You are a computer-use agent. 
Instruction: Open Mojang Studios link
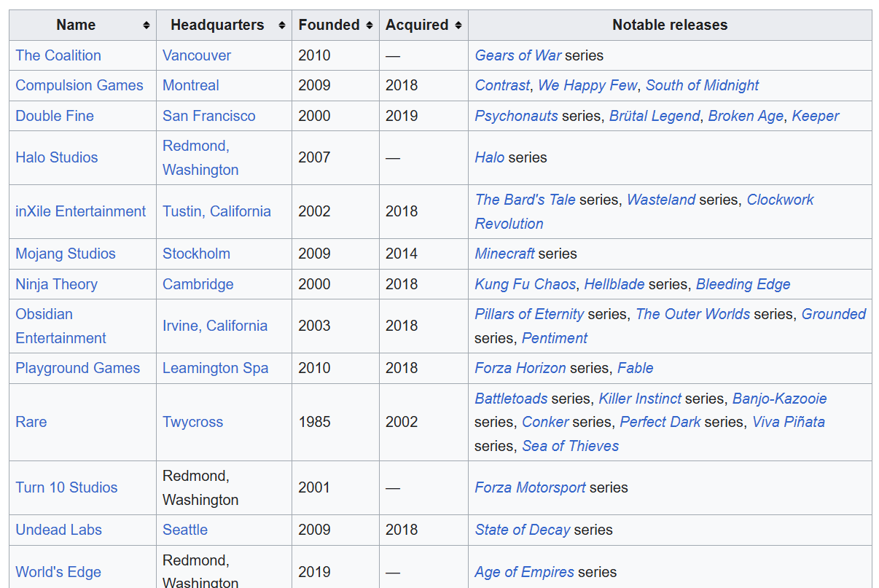coord(66,254)
